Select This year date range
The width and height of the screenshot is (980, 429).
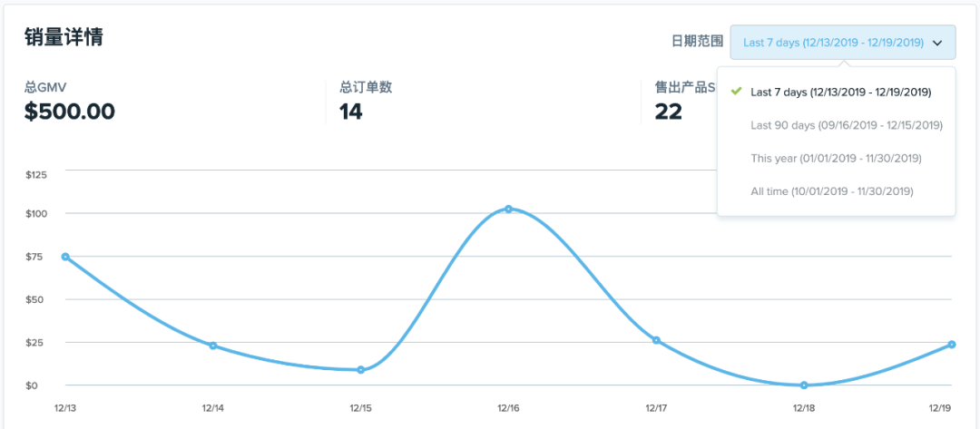click(x=836, y=158)
